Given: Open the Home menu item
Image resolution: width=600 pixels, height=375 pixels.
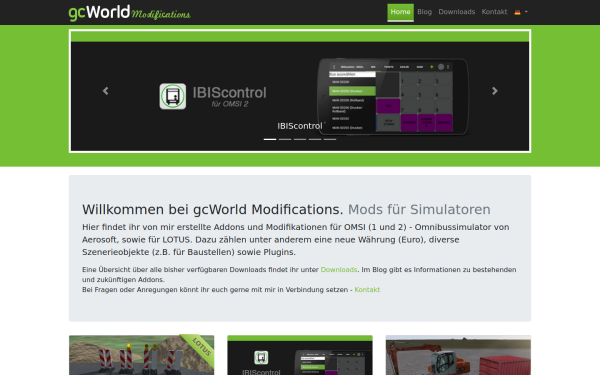Looking at the screenshot, I should click(400, 12).
